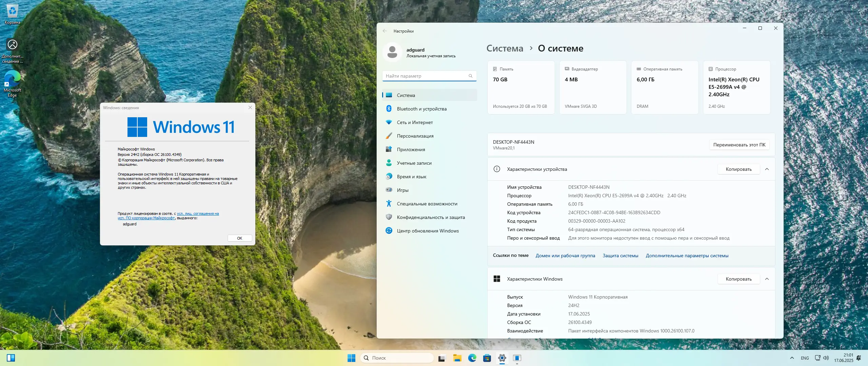Collapse the Характеристики устройства section chevron
Viewport: 868px width, 366px height.
(768, 169)
